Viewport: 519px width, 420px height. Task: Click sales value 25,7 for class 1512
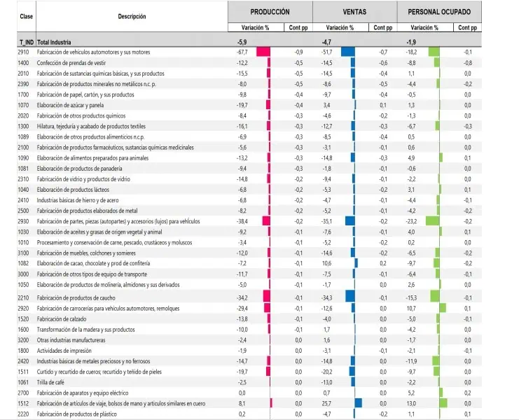[x=326, y=404]
